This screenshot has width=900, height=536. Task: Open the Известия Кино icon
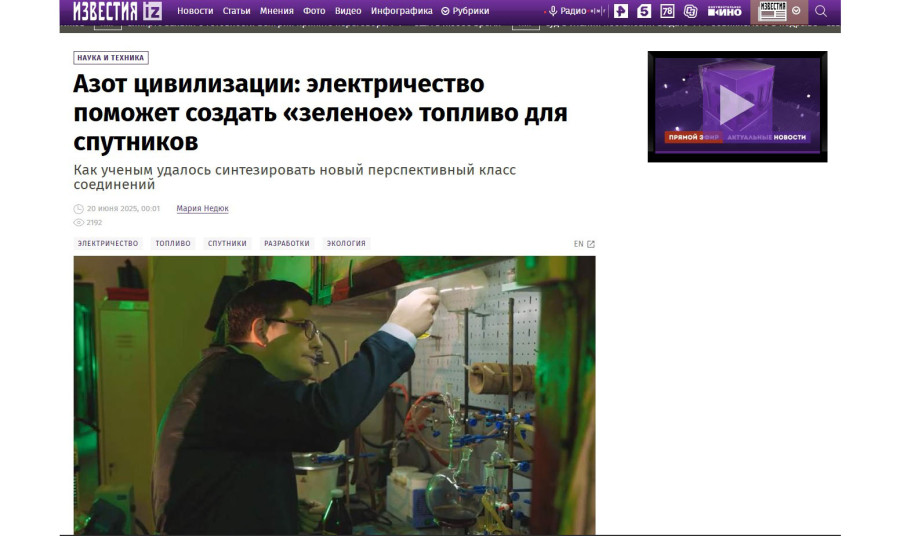pyautogui.click(x=724, y=11)
